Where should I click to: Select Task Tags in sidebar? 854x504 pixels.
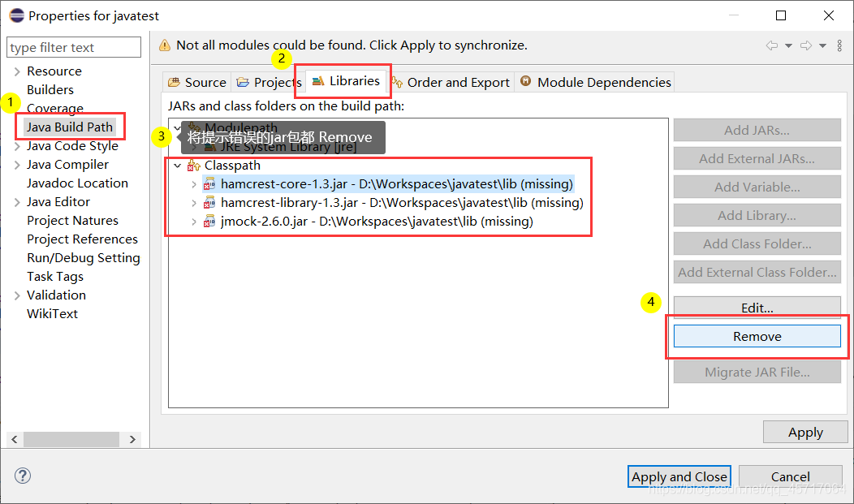point(55,277)
